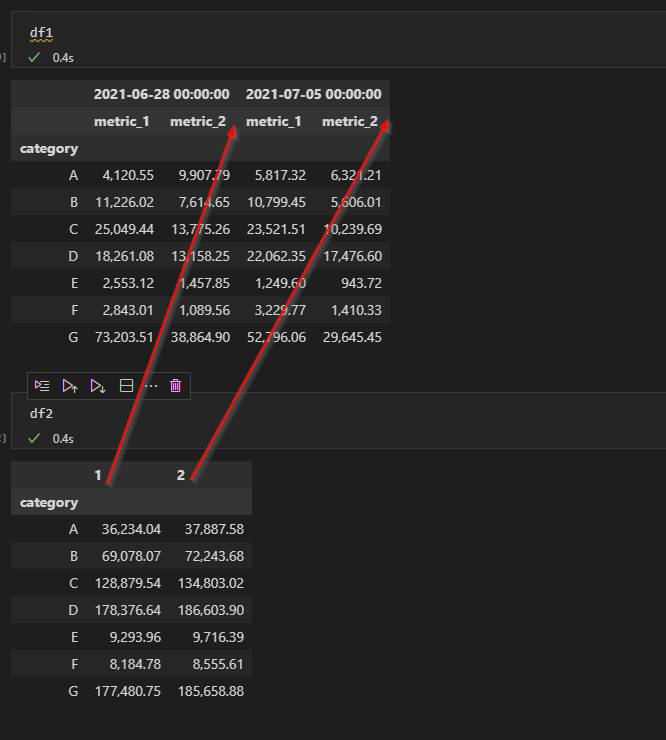Click value 29,645.45 in df1
This screenshot has width=666, height=740.
[x=352, y=337]
